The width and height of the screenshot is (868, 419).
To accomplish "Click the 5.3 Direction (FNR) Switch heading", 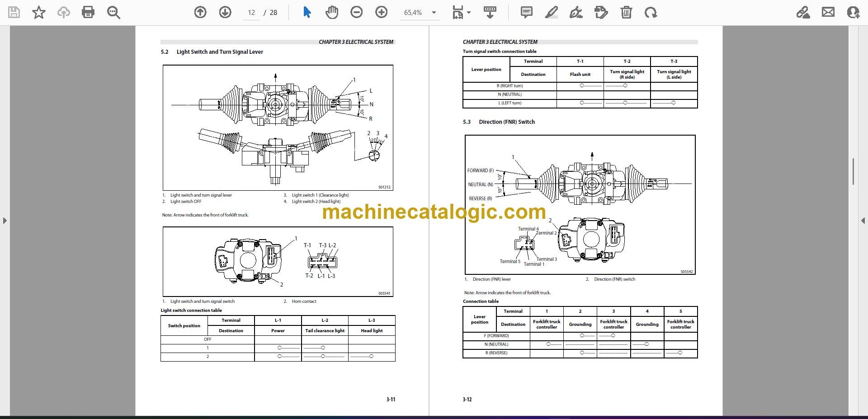I will click(499, 122).
